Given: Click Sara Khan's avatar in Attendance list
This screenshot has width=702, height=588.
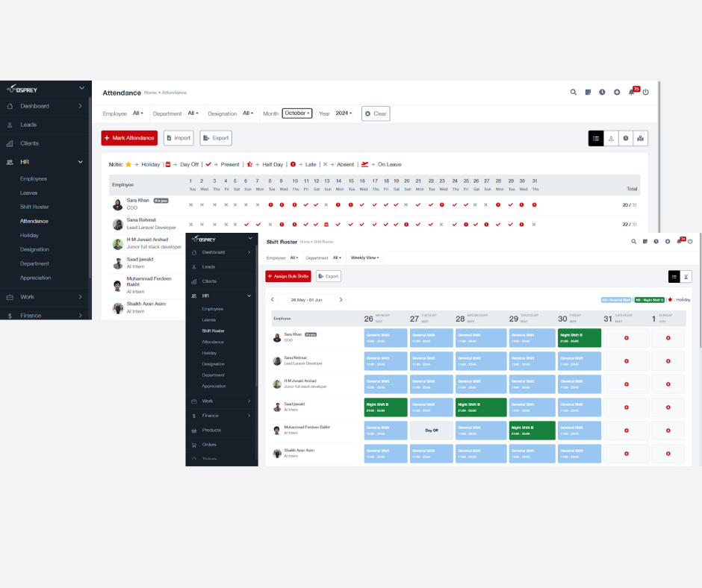Looking at the screenshot, I should click(x=118, y=204).
